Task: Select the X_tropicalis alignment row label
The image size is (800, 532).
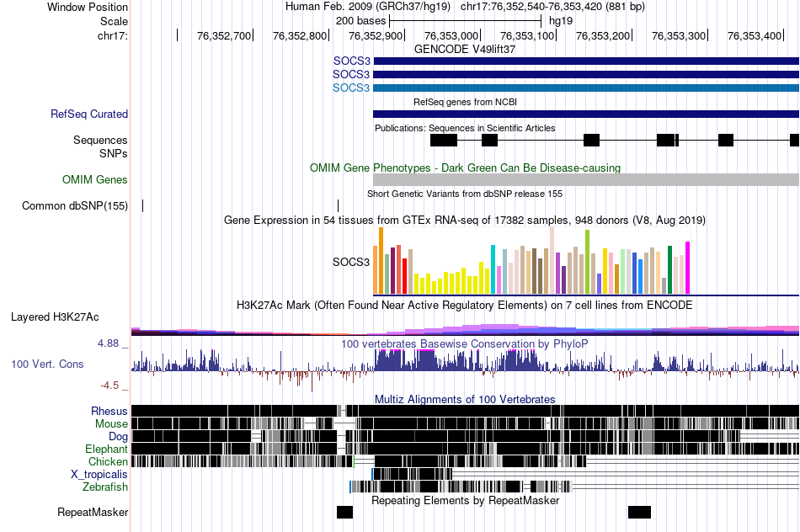Action: tap(99, 475)
